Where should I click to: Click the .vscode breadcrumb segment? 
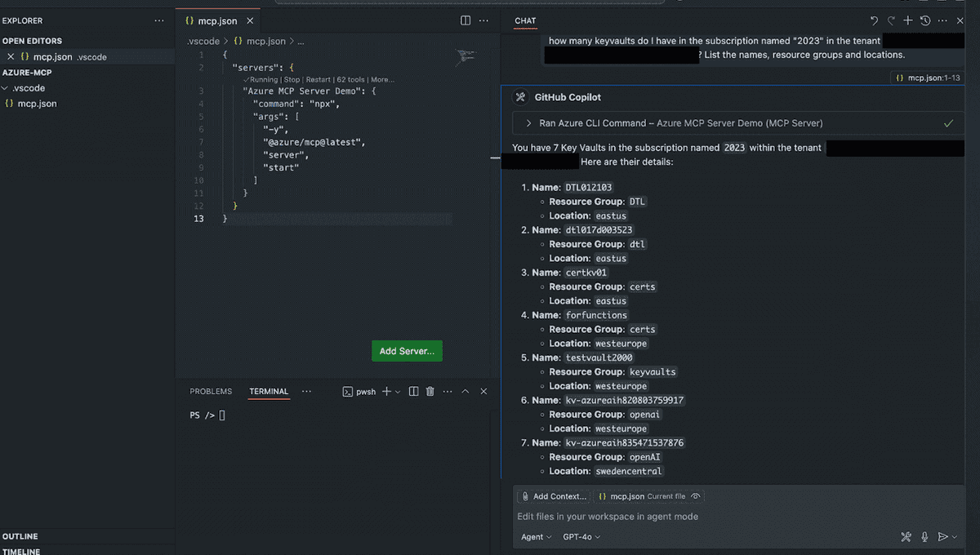pos(203,41)
